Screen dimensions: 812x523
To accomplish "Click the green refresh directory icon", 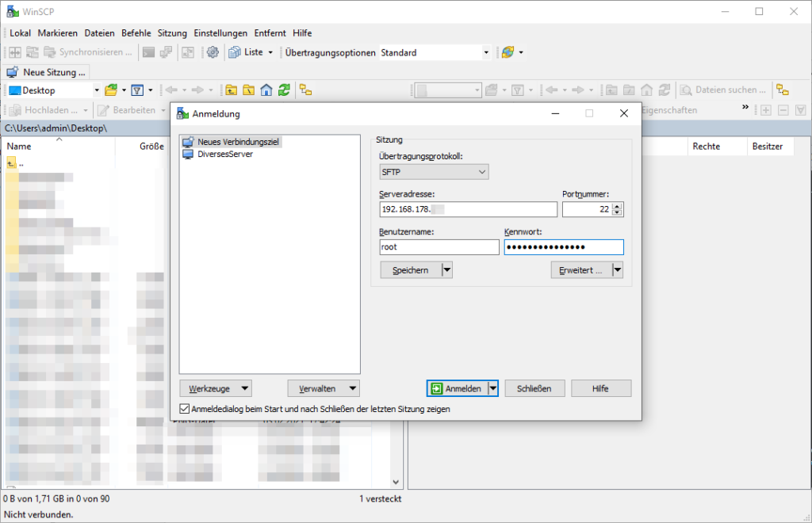I will pos(284,90).
